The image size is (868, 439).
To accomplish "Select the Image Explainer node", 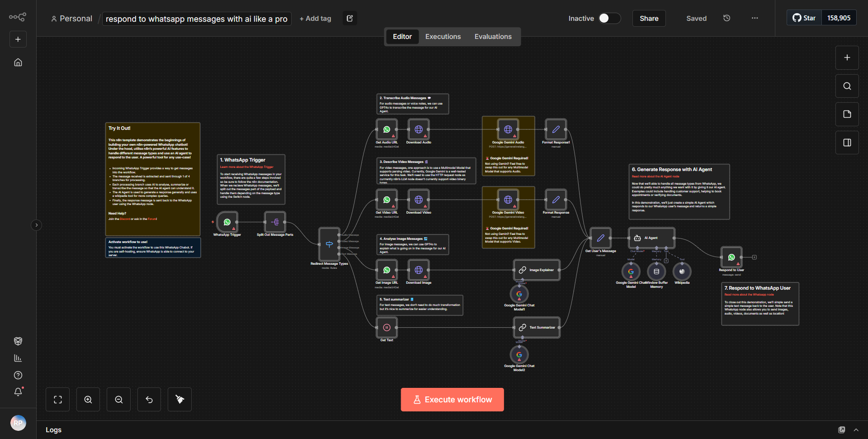I will pos(537,270).
